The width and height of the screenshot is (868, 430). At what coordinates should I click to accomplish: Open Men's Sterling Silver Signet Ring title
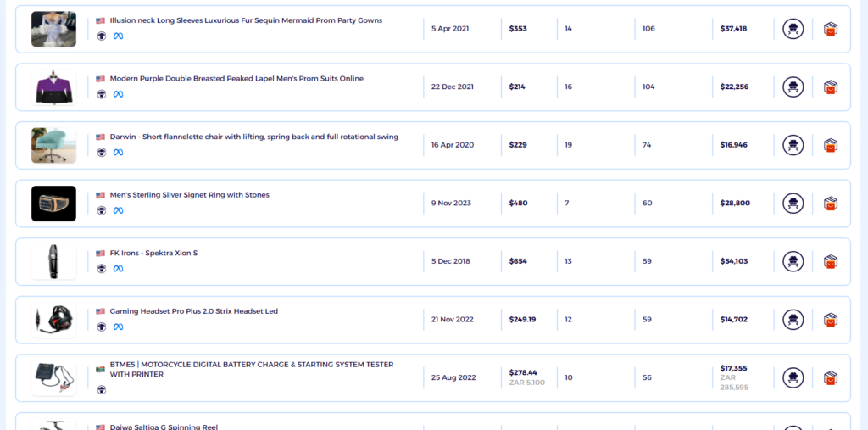click(189, 195)
